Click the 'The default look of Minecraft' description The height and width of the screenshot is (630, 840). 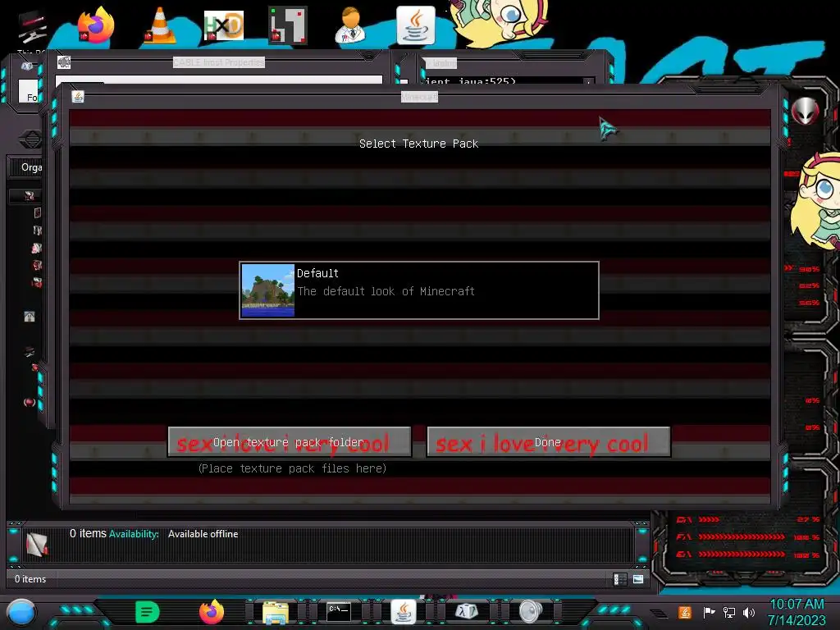(386, 291)
